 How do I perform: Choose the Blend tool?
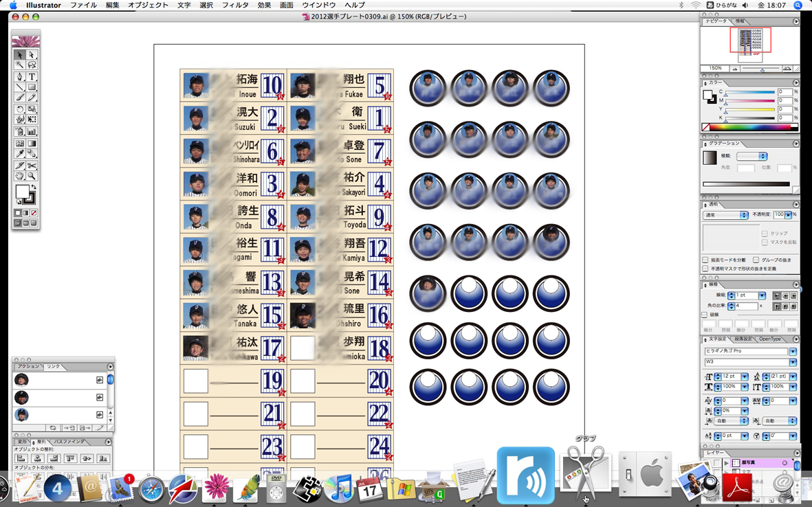[x=32, y=154]
